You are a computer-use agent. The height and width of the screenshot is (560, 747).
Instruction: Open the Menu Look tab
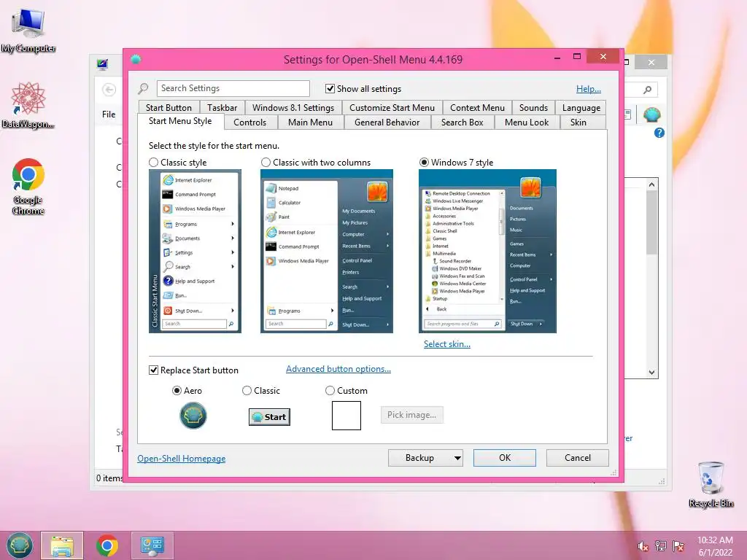[527, 122]
